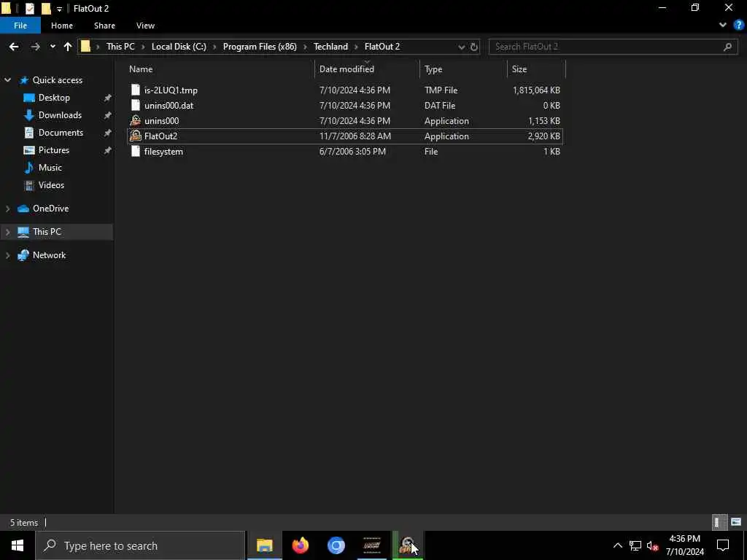Click the Search FlatOut 2 field

pyautogui.click(x=613, y=47)
